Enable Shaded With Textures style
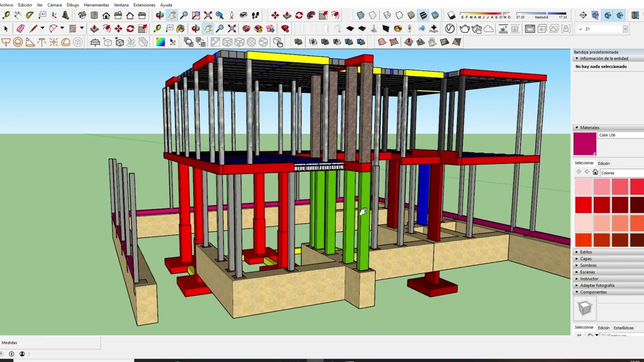This screenshot has height=362, width=644. click(423, 16)
